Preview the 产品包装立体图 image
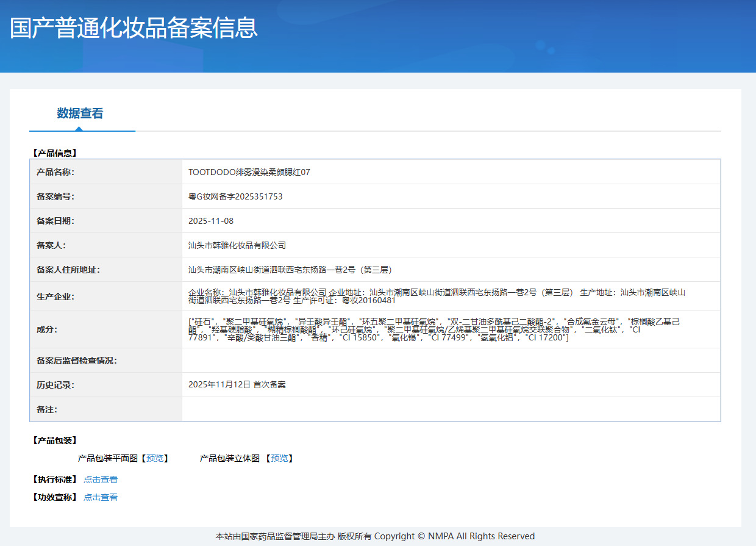756x546 pixels. (279, 458)
